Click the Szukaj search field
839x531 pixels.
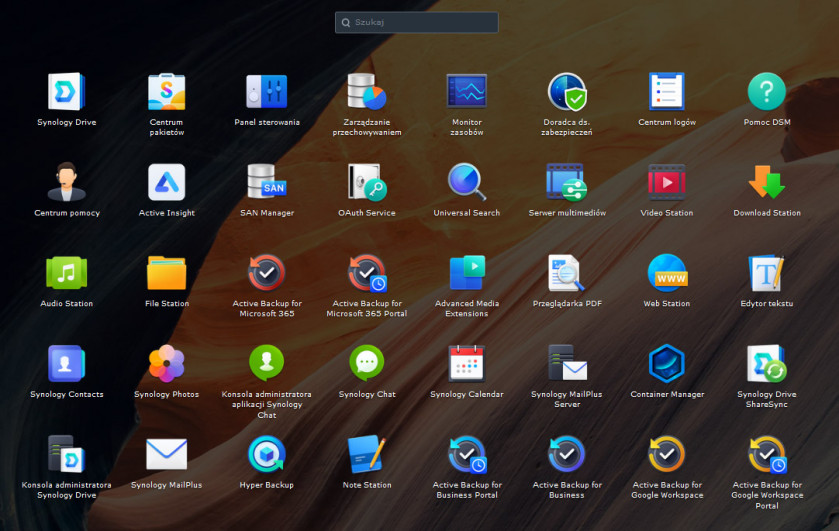(x=416, y=22)
